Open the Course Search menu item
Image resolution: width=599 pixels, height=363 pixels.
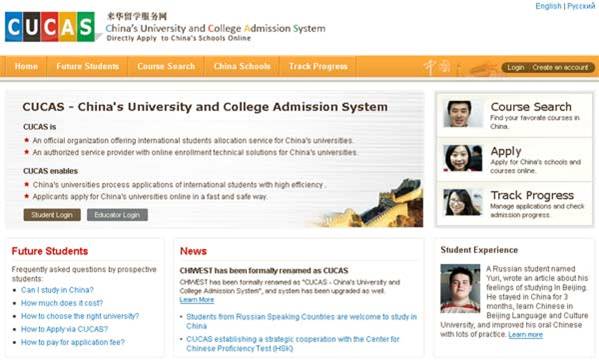tap(166, 66)
